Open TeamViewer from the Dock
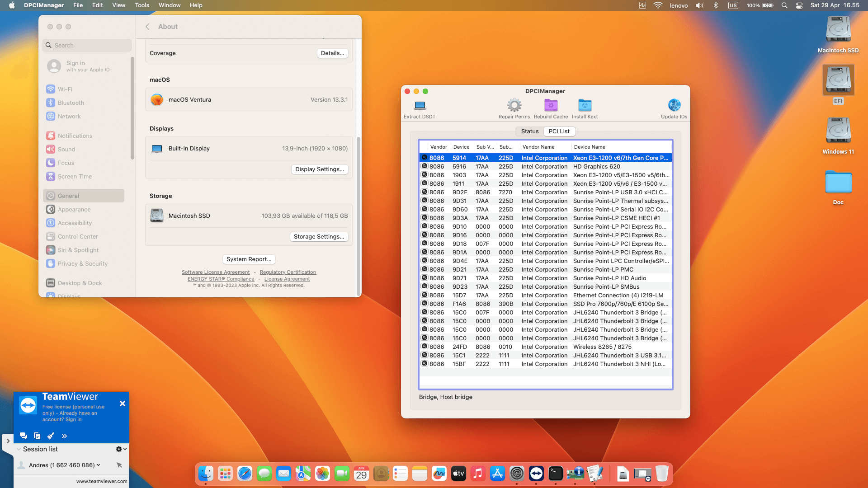This screenshot has width=868, height=488. coord(536,473)
